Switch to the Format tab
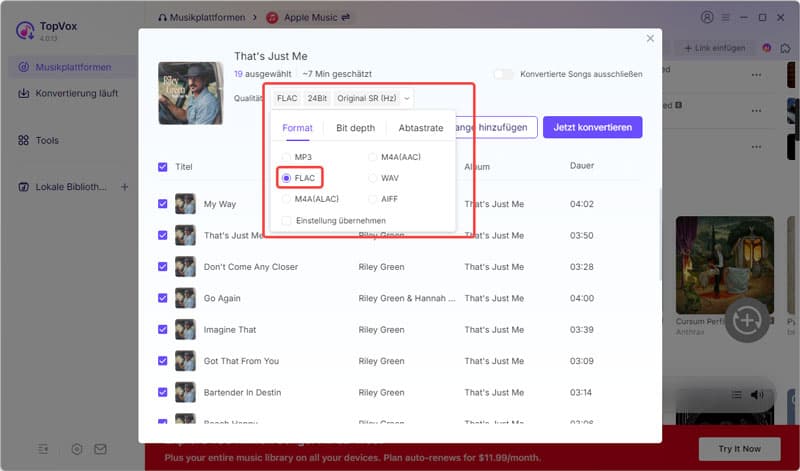 (297, 128)
